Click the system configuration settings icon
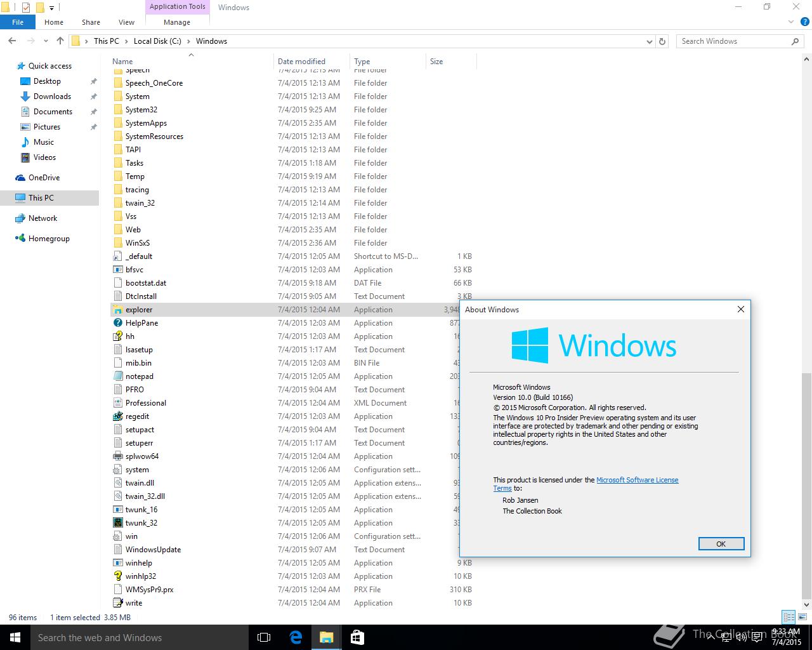The width and height of the screenshot is (812, 650). click(x=117, y=470)
